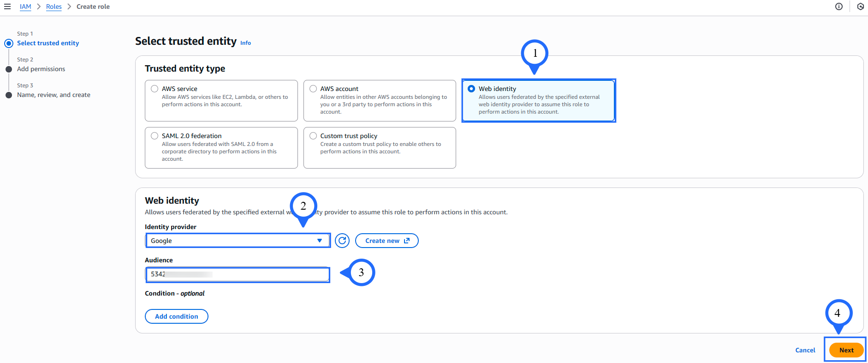868x363 pixels.
Task: Choose SAML 2.0 federation entity type
Action: (x=155, y=136)
